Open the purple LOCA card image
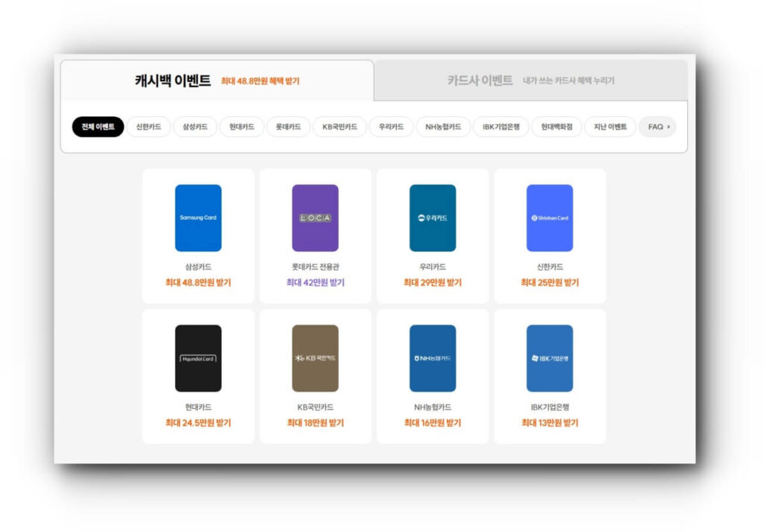This screenshot has width=764, height=532. pos(316,218)
